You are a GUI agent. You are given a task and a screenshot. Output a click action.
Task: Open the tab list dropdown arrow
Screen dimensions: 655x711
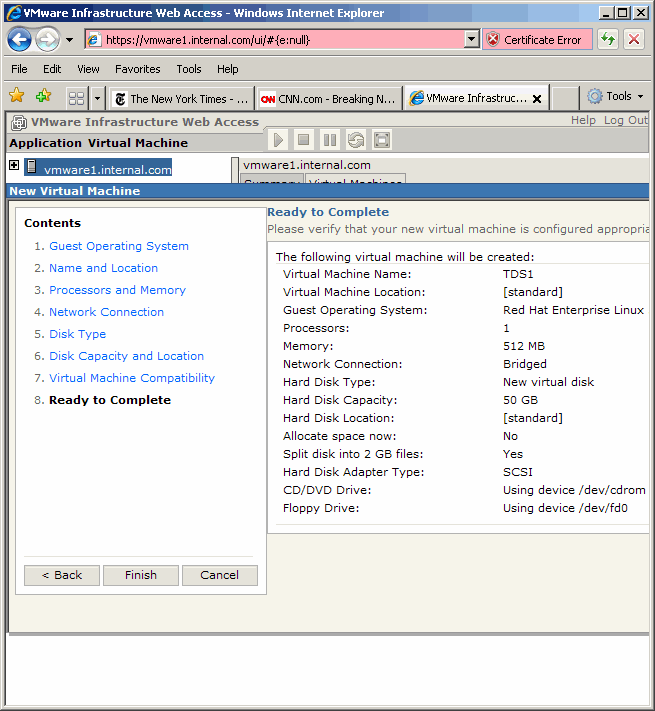(x=97, y=98)
